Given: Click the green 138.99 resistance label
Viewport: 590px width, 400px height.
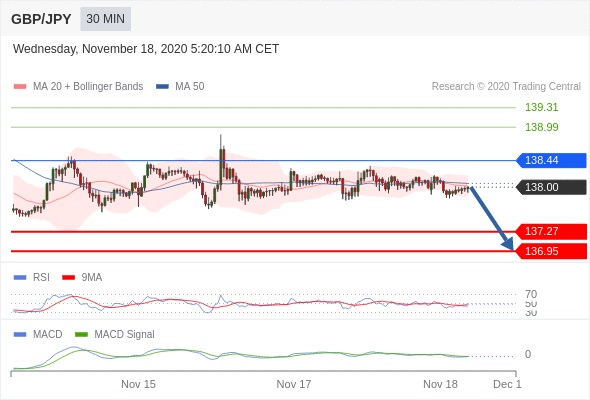Looking at the screenshot, I should coord(541,127).
